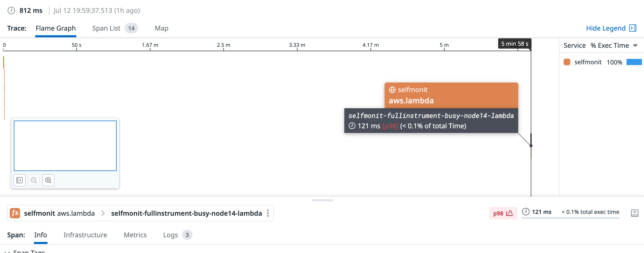
Task: Click the orange selfmonit color swatch
Action: tap(567, 62)
